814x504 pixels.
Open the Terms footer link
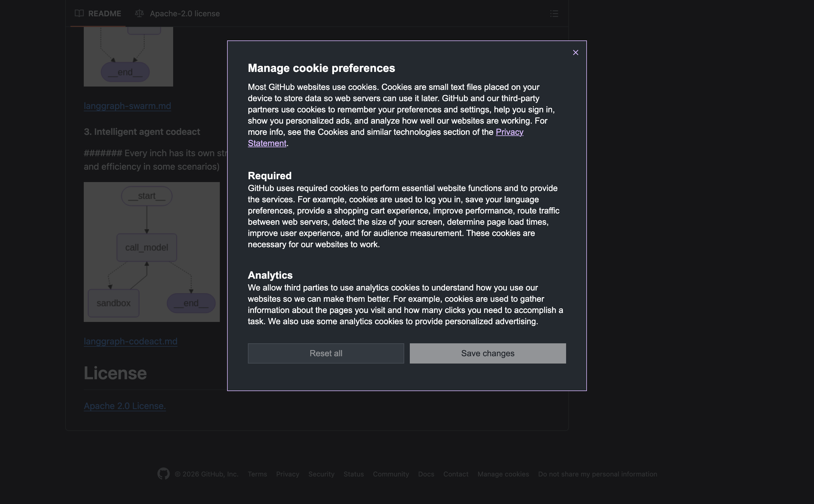click(x=257, y=474)
